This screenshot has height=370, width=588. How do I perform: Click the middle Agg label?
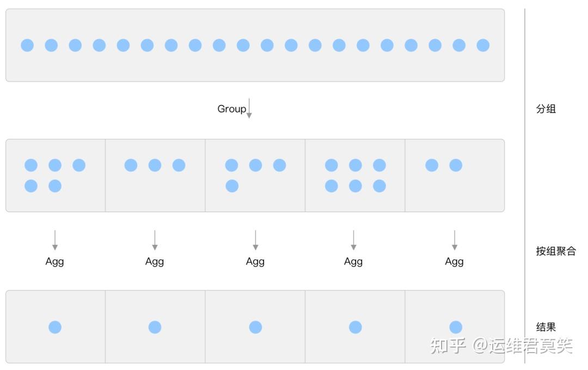click(255, 262)
